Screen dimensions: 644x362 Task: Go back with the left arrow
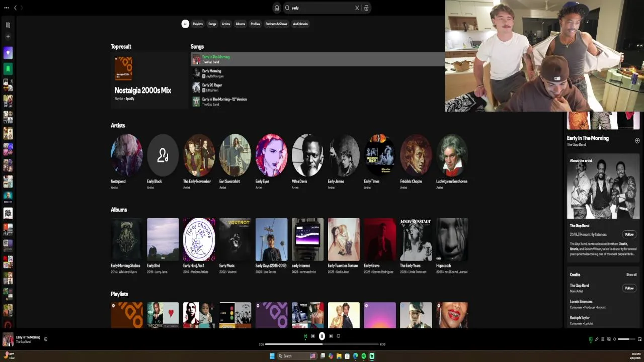(x=15, y=8)
